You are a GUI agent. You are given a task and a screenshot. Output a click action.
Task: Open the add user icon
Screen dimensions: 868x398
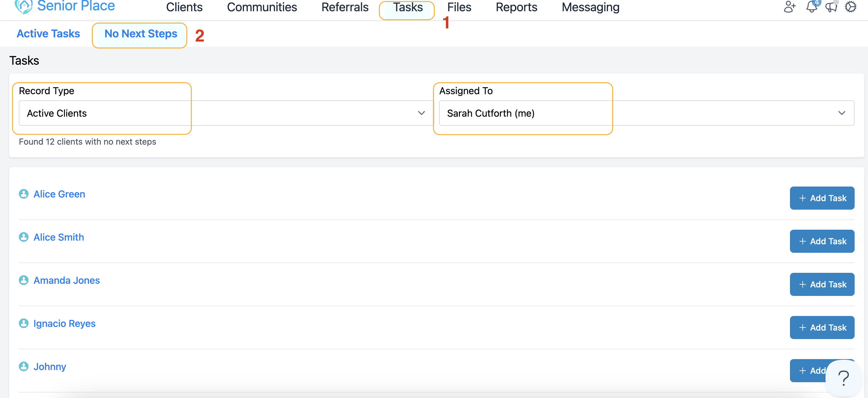click(789, 7)
